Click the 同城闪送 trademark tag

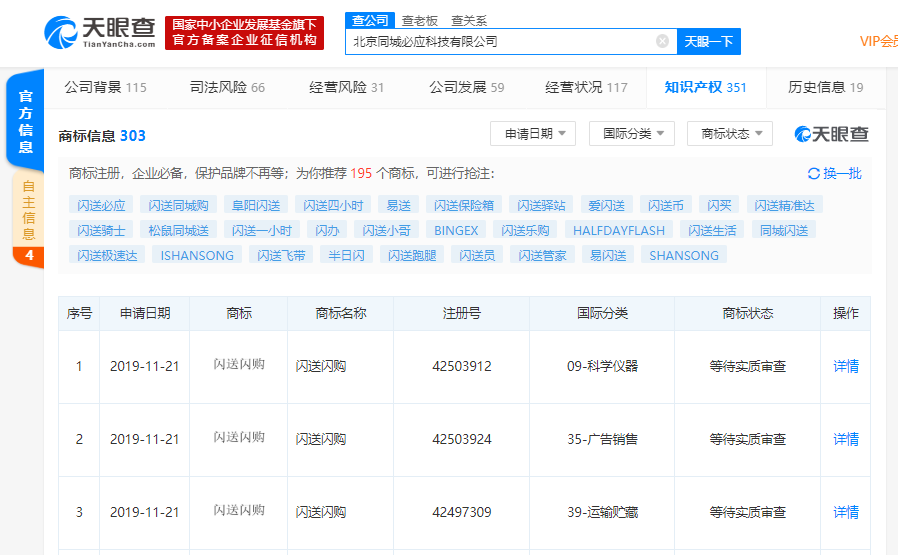coord(784,230)
